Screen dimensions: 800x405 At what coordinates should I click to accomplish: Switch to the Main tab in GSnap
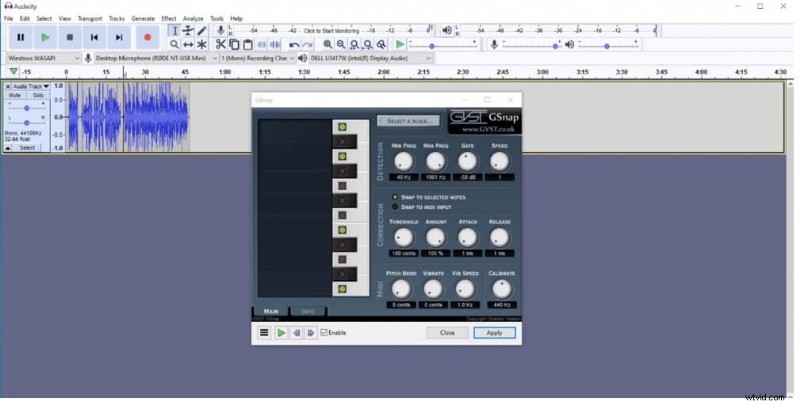click(271, 311)
